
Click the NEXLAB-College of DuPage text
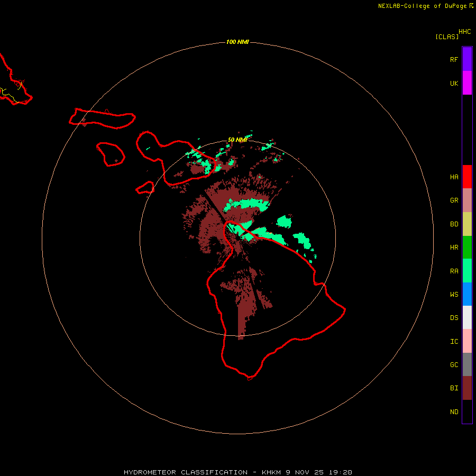(422, 6)
